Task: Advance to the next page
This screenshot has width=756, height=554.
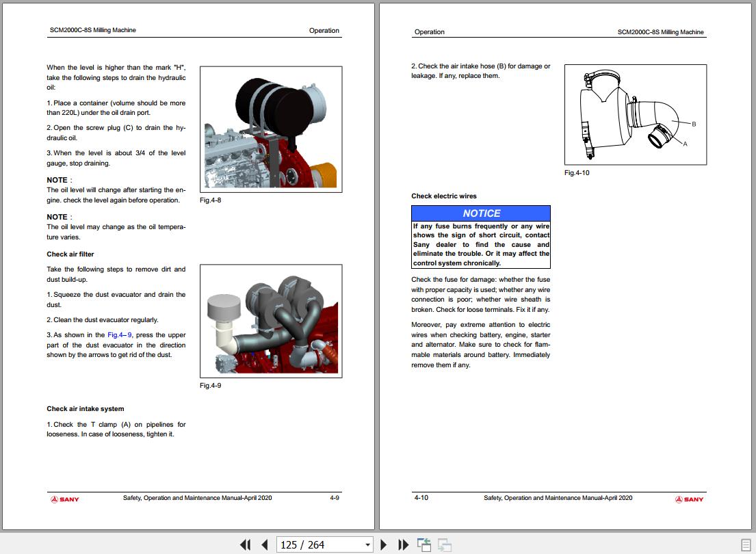Action: click(x=384, y=544)
